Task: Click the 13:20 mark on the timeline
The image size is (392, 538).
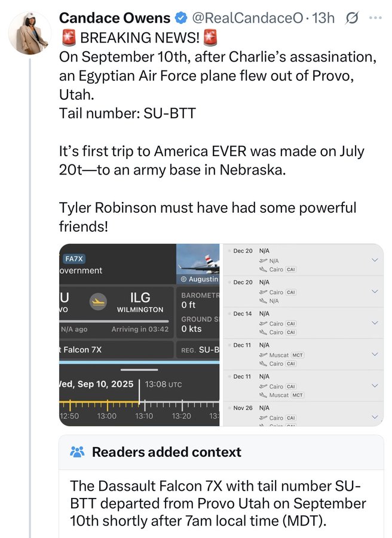Action: pyautogui.click(x=182, y=415)
